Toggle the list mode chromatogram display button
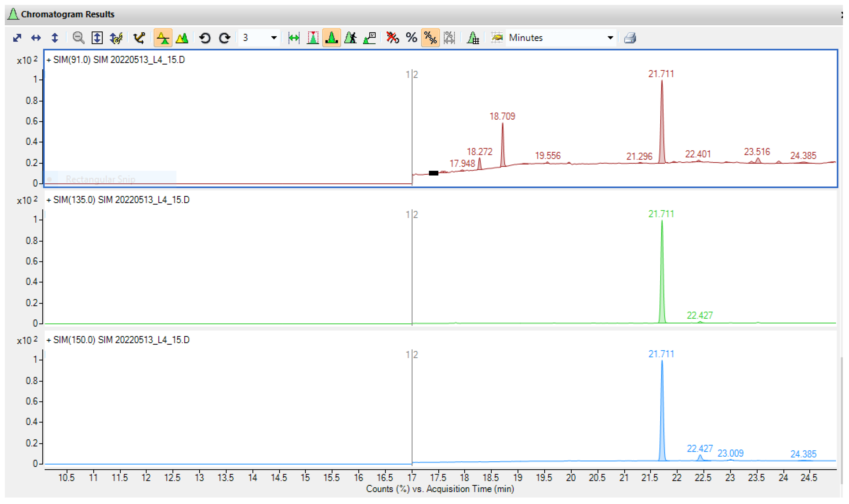Viewport: 849px width, 504px height. [163, 38]
